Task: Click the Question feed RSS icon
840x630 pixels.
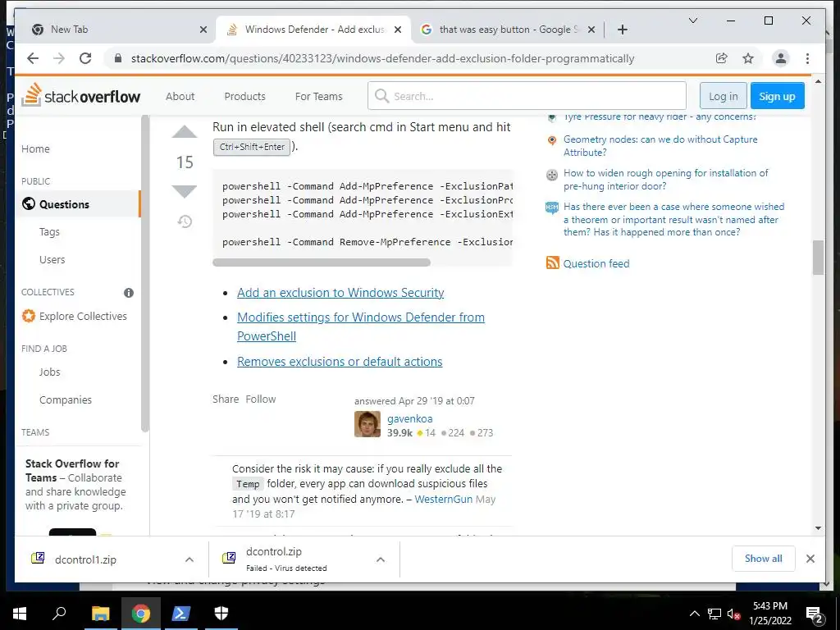Action: pyautogui.click(x=552, y=263)
